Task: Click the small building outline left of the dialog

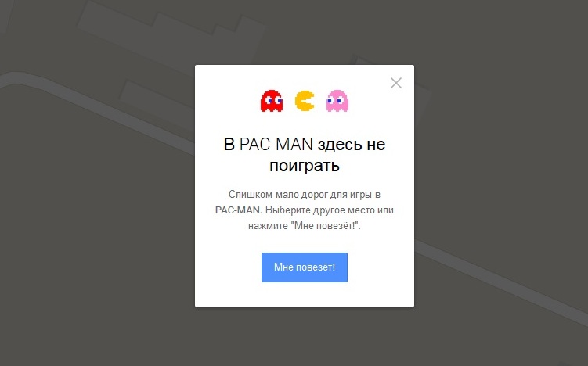Action: point(157,101)
